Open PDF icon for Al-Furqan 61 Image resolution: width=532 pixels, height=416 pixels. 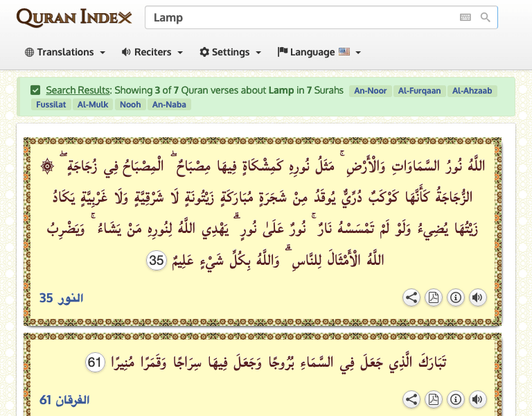click(x=434, y=399)
